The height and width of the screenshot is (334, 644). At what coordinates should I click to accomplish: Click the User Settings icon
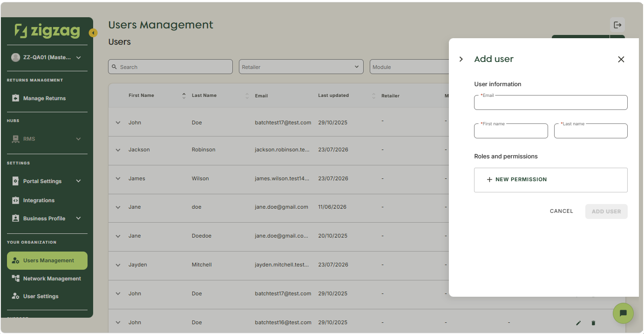pos(15,296)
